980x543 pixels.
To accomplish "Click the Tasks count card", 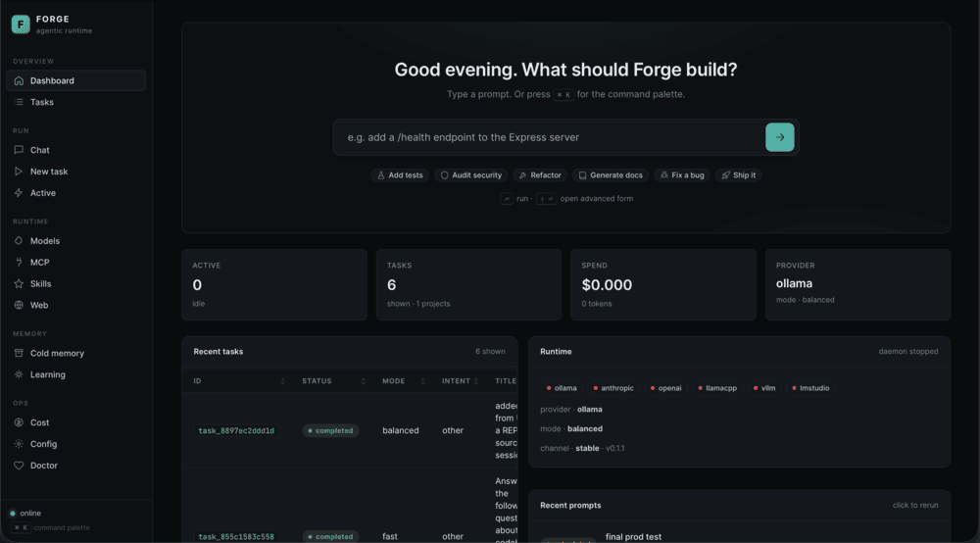I will (x=468, y=285).
